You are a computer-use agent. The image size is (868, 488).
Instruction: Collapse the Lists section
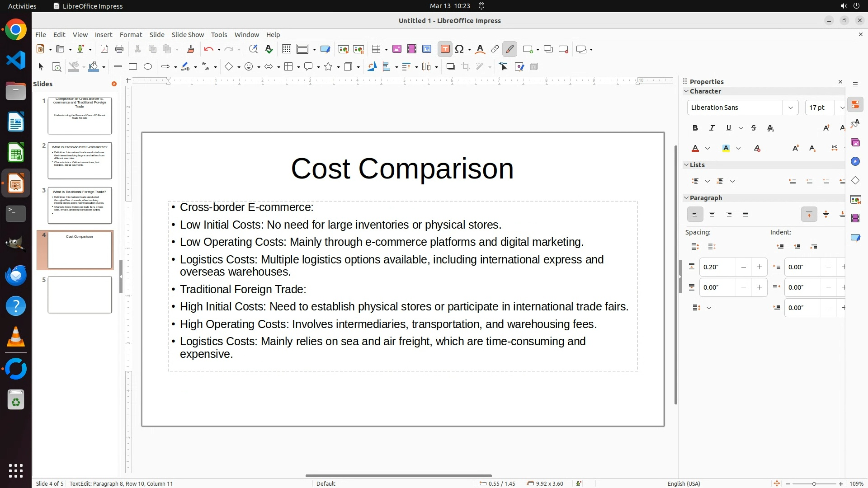pos(686,165)
